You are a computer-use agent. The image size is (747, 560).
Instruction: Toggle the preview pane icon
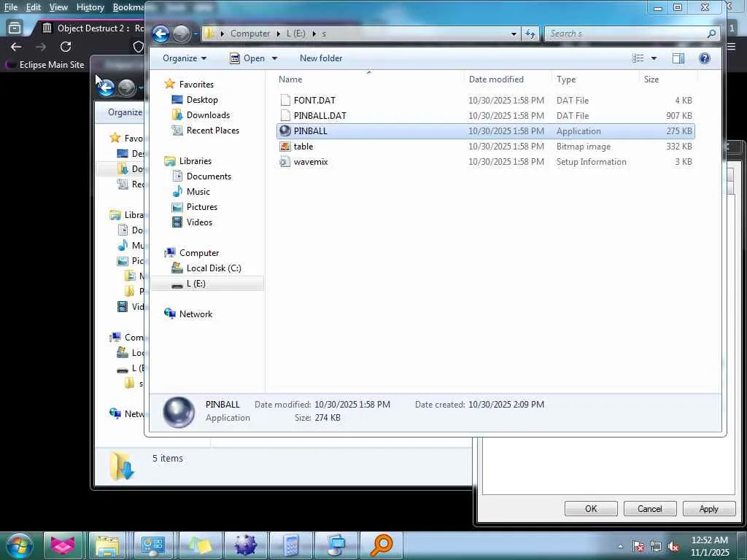coord(678,58)
